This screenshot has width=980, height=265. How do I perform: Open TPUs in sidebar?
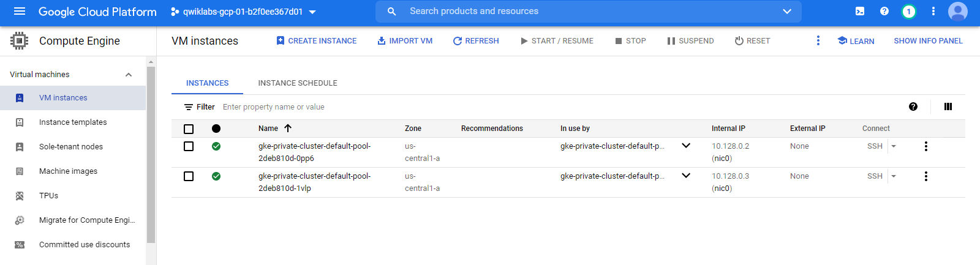[73, 196]
